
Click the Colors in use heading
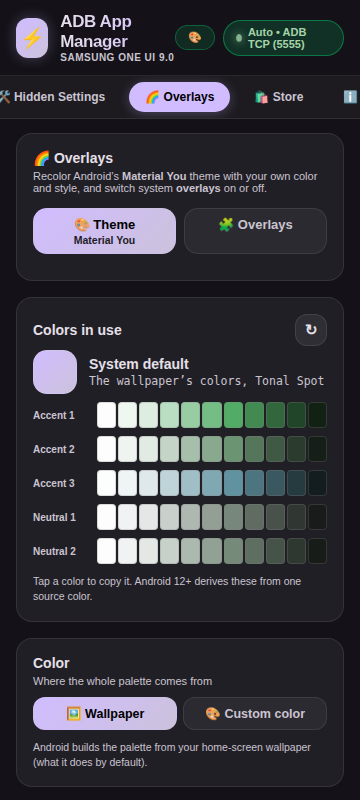coord(78,330)
